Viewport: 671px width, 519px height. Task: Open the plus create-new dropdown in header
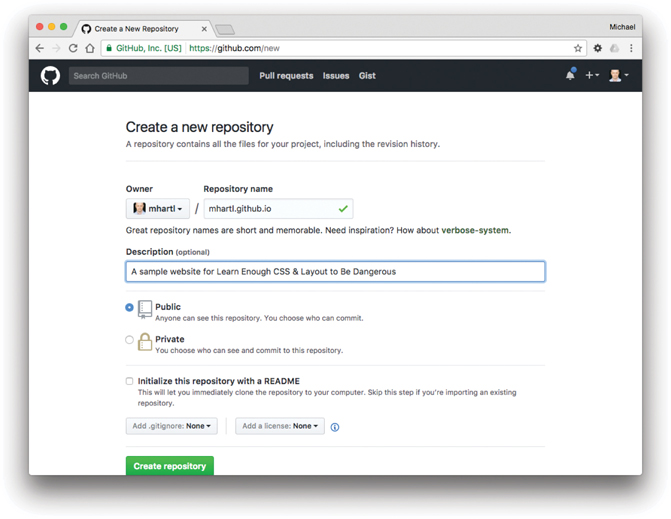point(592,76)
